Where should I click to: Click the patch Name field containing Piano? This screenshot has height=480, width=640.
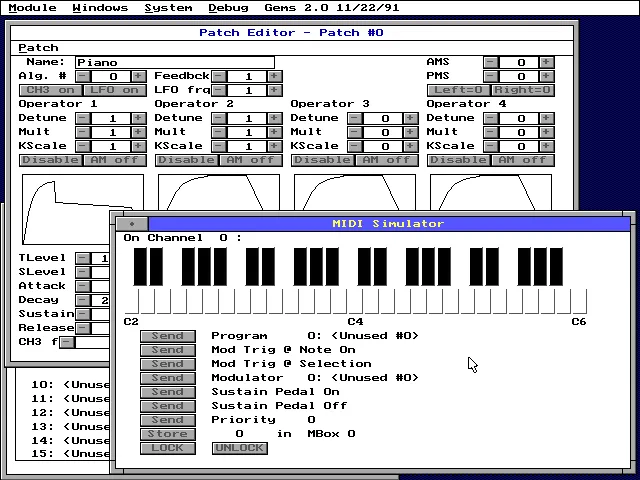175,62
